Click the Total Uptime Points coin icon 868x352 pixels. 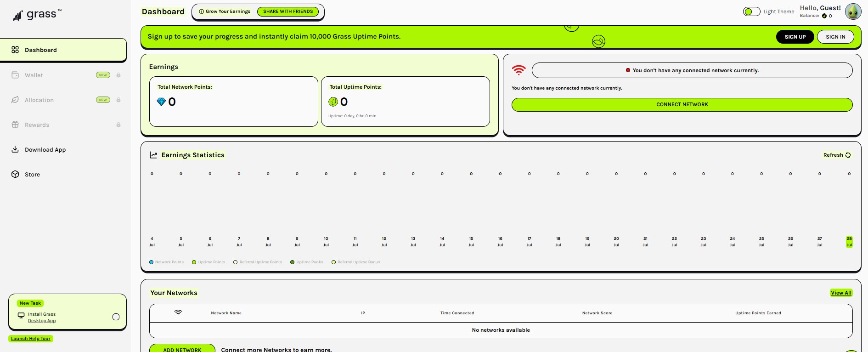click(333, 102)
